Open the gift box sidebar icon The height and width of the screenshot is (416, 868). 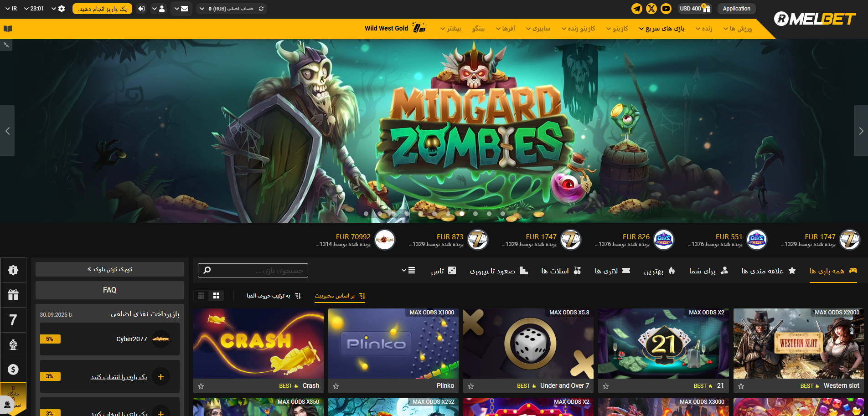(x=13, y=295)
